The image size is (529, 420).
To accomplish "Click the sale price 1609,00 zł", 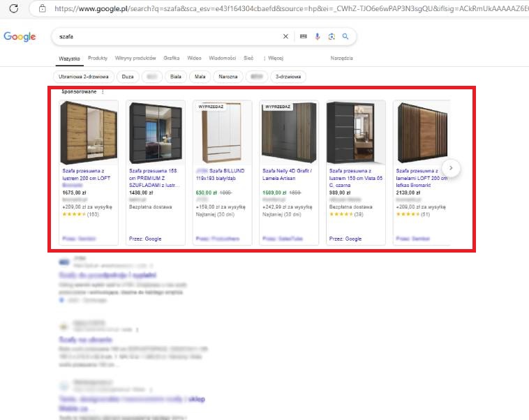I will (274, 193).
